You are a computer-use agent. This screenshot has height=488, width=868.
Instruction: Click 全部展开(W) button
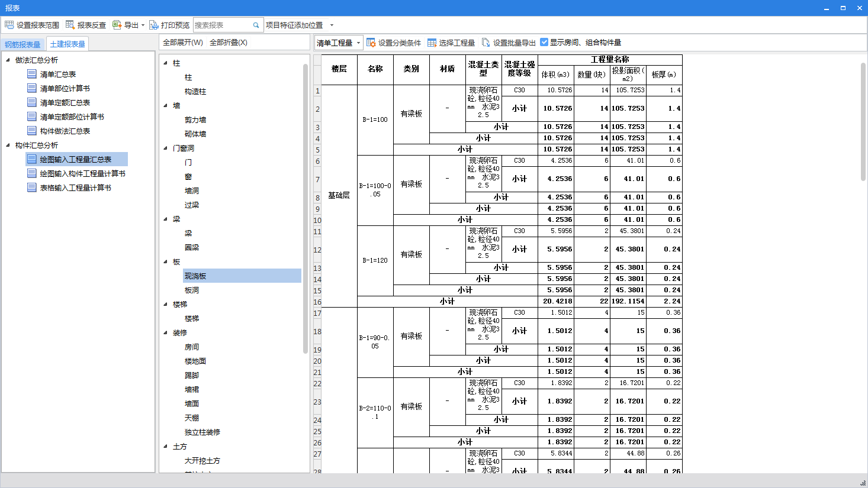[x=183, y=43]
